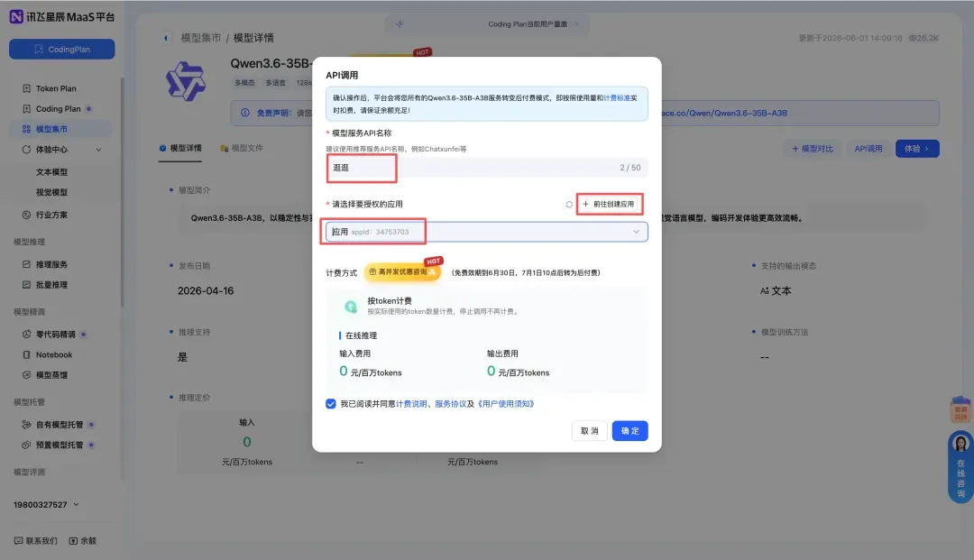This screenshot has width=974, height=560.
Task: Open 视觉模型 under 体验中心
Action: [51, 192]
